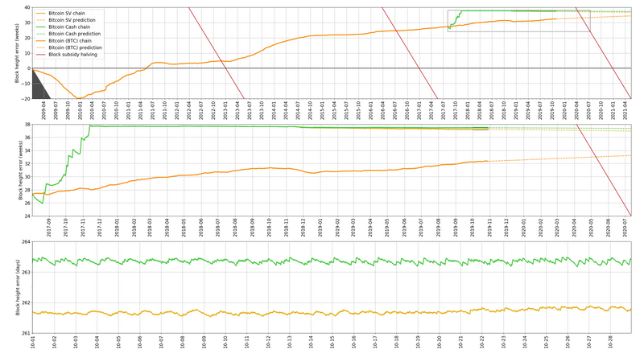The height and width of the screenshot is (362, 644).
Task: Click the 262 y-axis tick label
Action: click(x=27, y=303)
